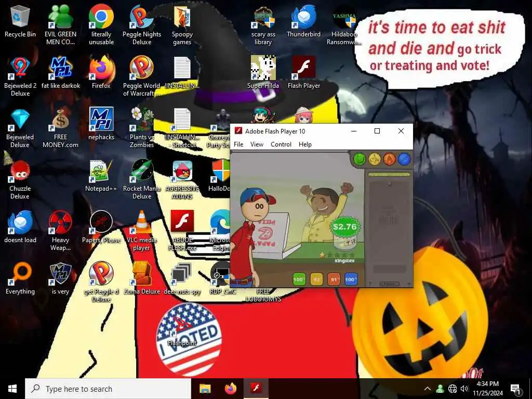Expand the hidden system tray icons
The image size is (532, 399).
(428, 389)
